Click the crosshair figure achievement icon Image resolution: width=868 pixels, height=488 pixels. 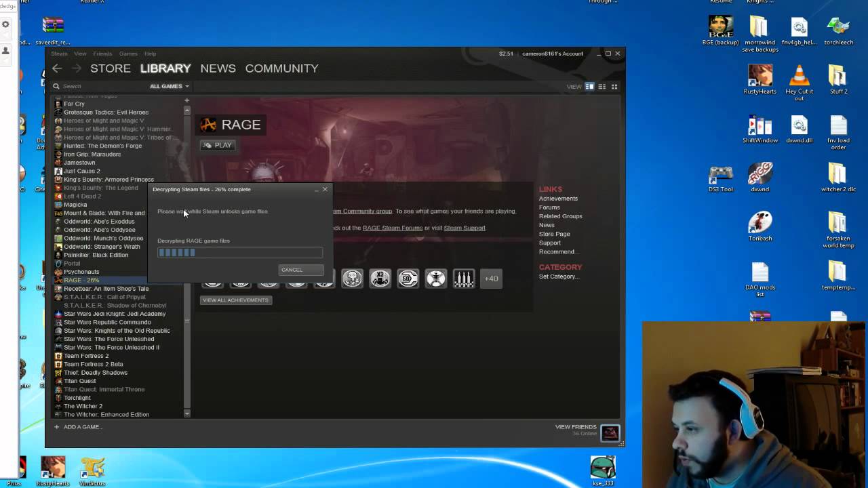tap(435, 278)
